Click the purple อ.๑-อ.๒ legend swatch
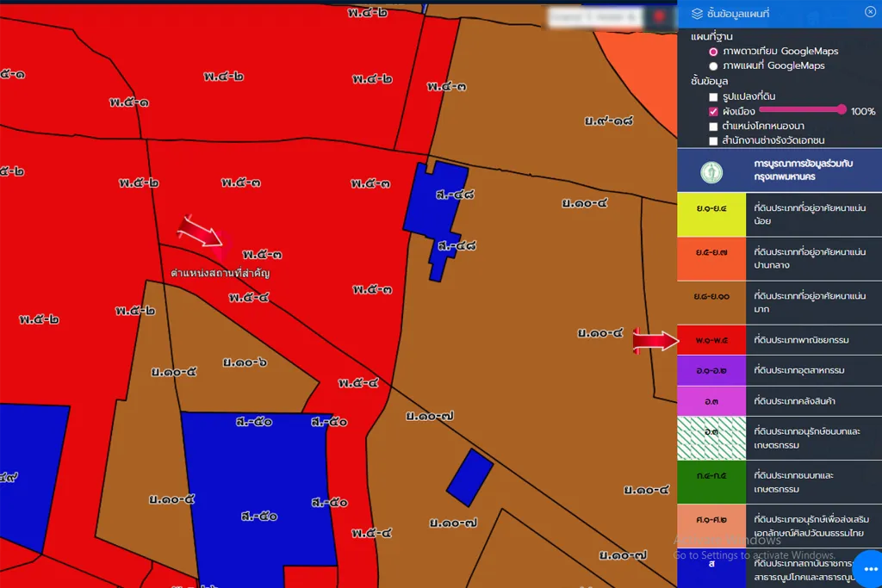Image resolution: width=882 pixels, height=588 pixels. tap(711, 370)
